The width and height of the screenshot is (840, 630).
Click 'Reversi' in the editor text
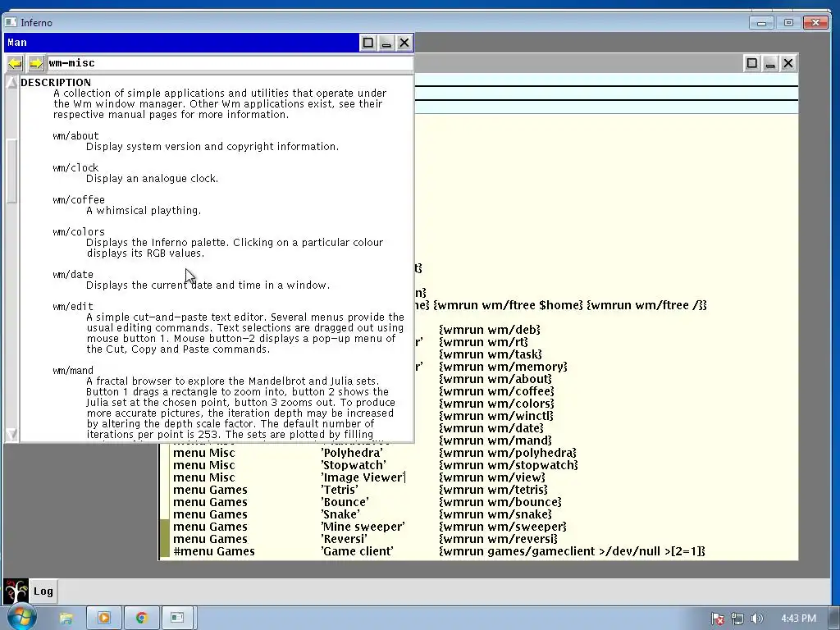pyautogui.click(x=344, y=540)
